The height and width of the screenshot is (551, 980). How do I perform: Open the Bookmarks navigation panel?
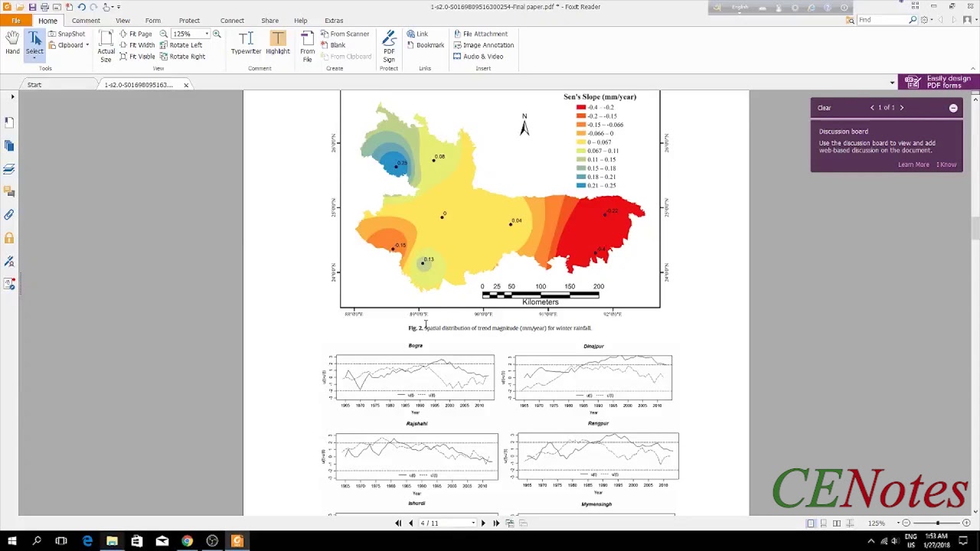pos(9,122)
